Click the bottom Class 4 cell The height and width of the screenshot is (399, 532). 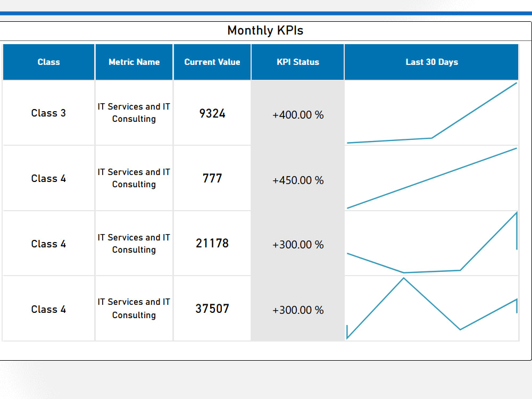(x=48, y=309)
